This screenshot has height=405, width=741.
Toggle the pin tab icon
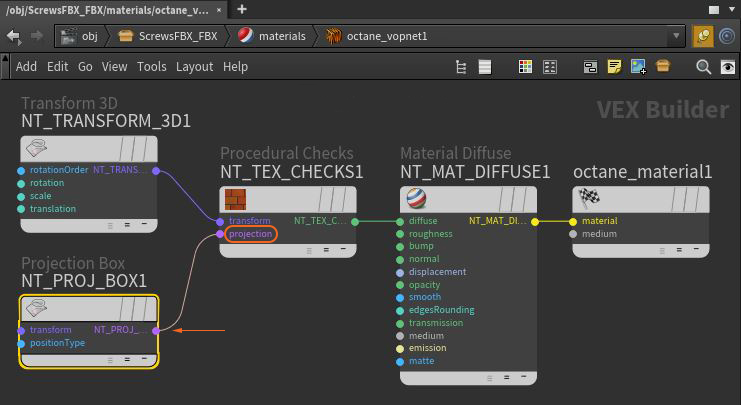pos(703,36)
